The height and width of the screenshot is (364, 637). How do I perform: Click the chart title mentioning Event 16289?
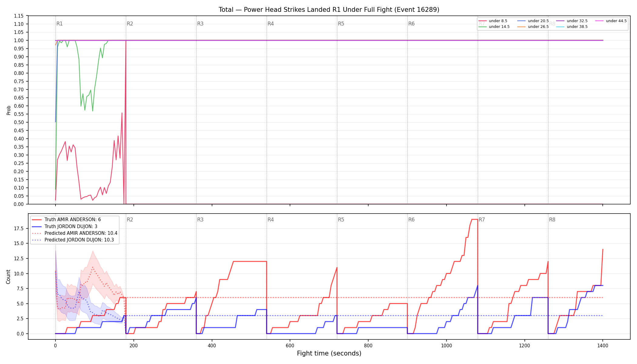(329, 10)
